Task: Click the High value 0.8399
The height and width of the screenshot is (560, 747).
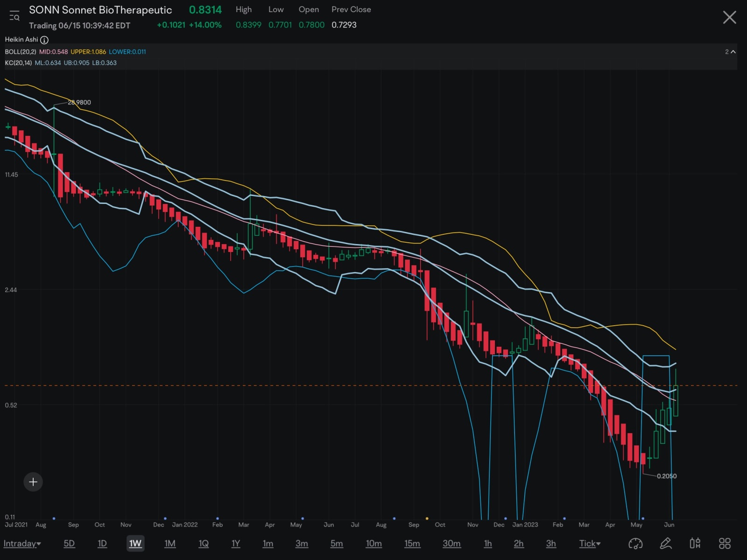Action: (x=248, y=25)
